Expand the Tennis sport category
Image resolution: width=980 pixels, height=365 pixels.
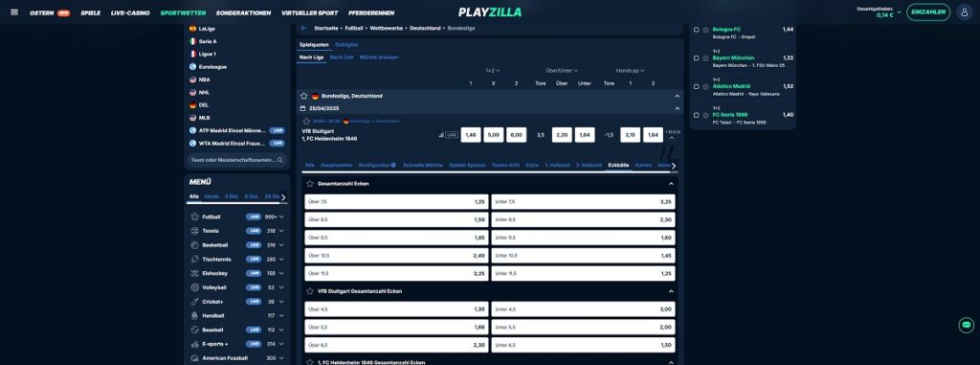point(281,231)
